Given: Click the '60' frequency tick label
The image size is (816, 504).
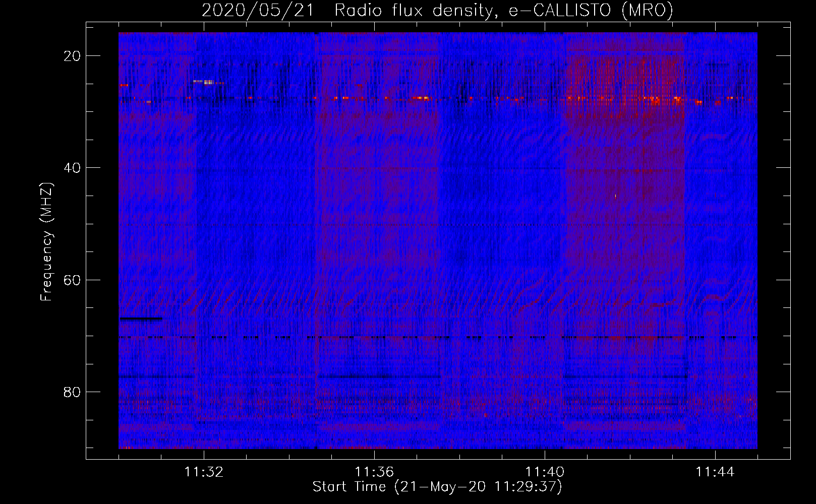Looking at the screenshot, I should [x=72, y=280].
